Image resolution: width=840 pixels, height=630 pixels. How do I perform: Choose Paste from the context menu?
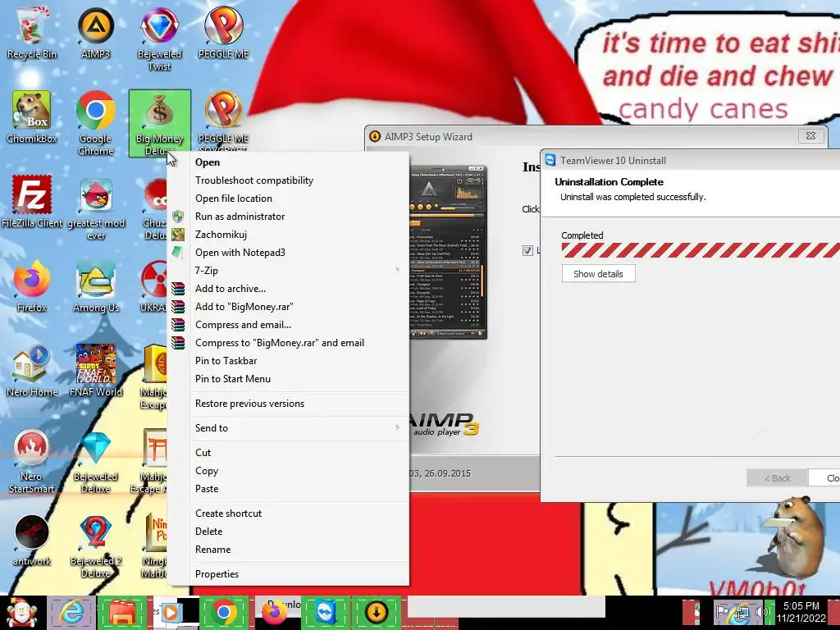coord(290,489)
